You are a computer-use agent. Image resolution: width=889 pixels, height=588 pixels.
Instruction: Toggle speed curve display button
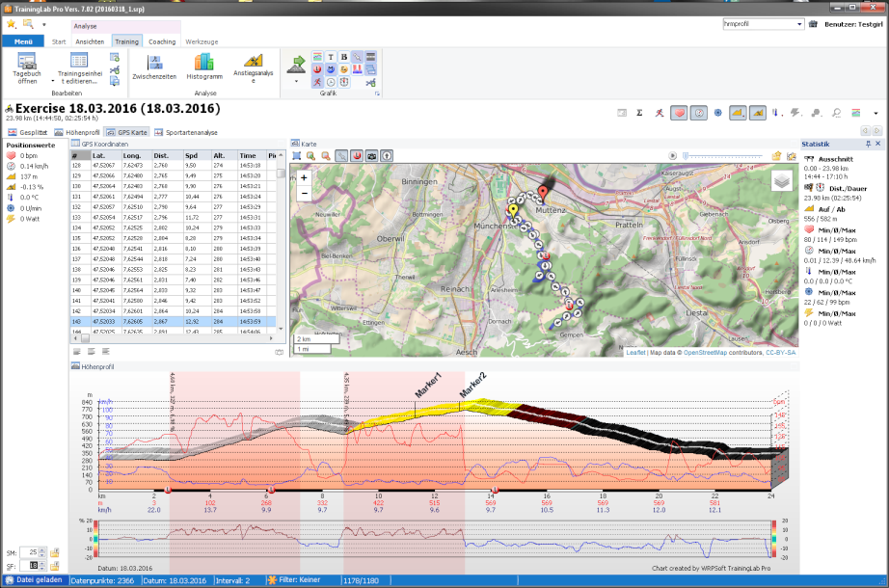698,113
